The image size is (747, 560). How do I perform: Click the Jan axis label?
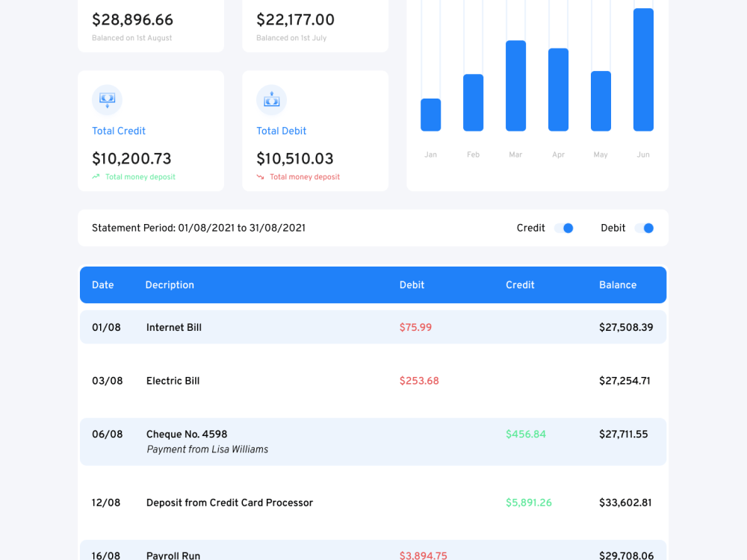[431, 155]
